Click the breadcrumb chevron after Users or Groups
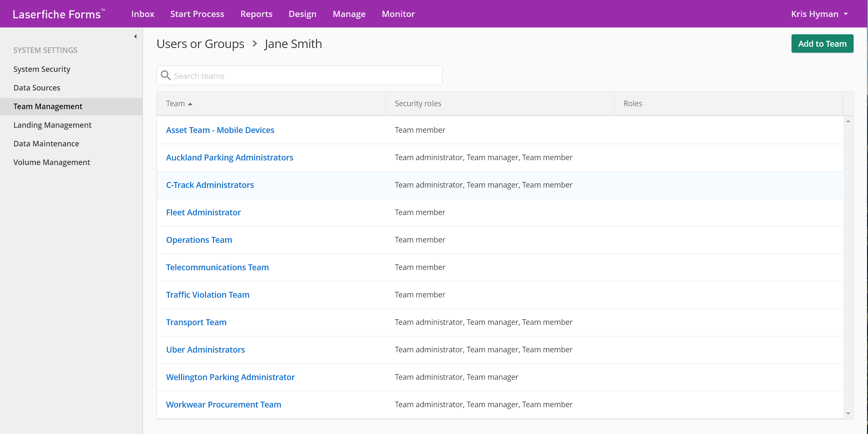This screenshot has height=434, width=868. click(255, 44)
